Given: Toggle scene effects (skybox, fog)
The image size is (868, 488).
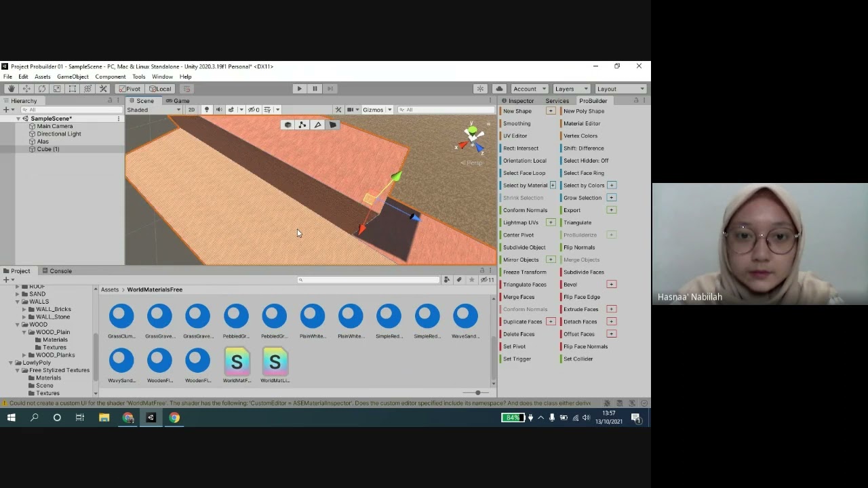Looking at the screenshot, I should click(231, 110).
